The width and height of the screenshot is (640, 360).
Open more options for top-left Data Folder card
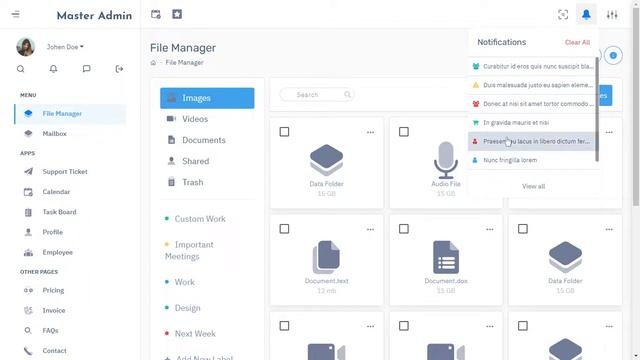coord(370,132)
